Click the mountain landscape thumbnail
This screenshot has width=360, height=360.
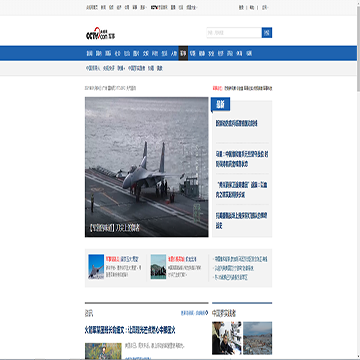point(158,267)
